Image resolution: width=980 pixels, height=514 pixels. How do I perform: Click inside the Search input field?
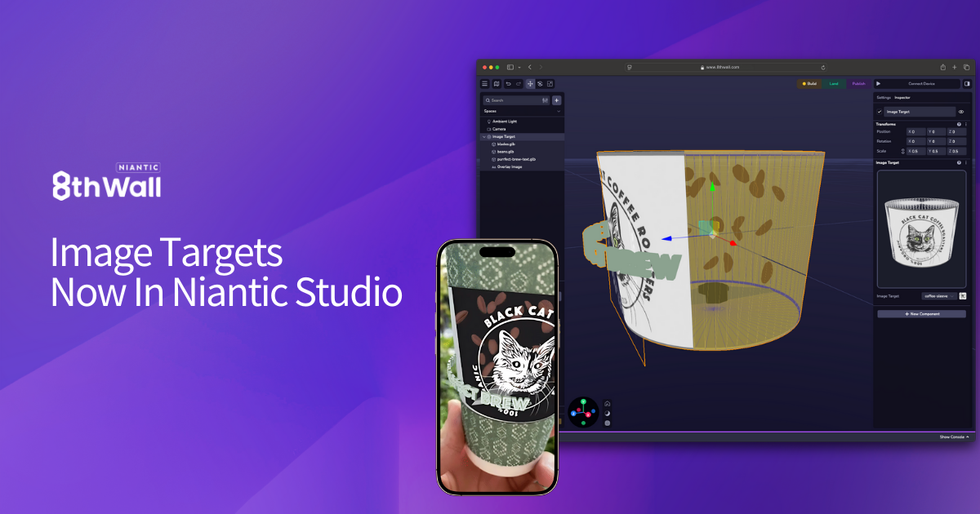(506, 100)
